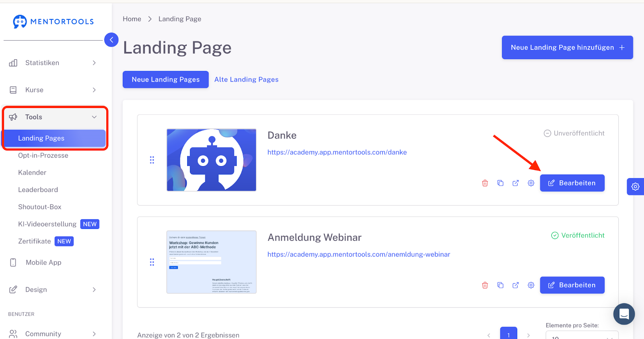This screenshot has height=339, width=644.
Task: Click the Kurse book icon
Action: coord(13,90)
